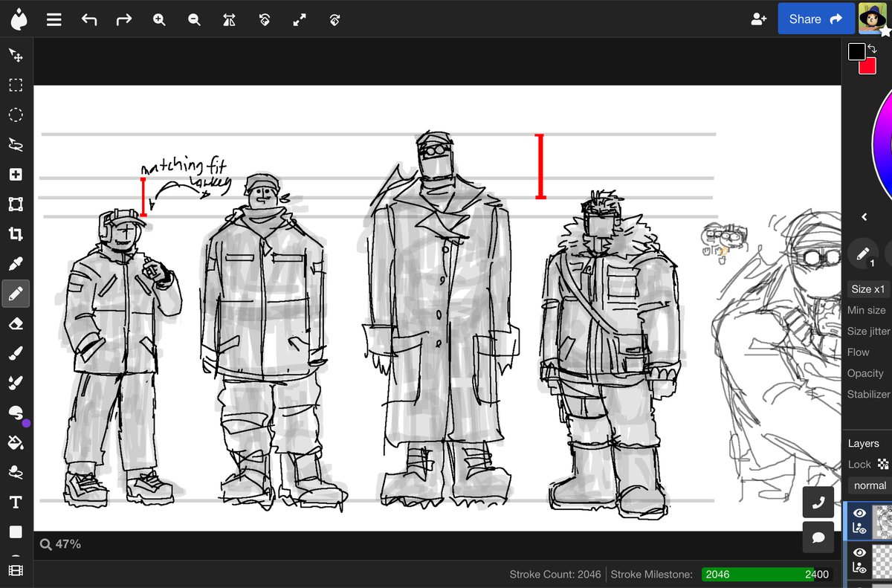This screenshot has height=588, width=892.
Task: Select the active Pencil tool
Action: [x=16, y=294]
